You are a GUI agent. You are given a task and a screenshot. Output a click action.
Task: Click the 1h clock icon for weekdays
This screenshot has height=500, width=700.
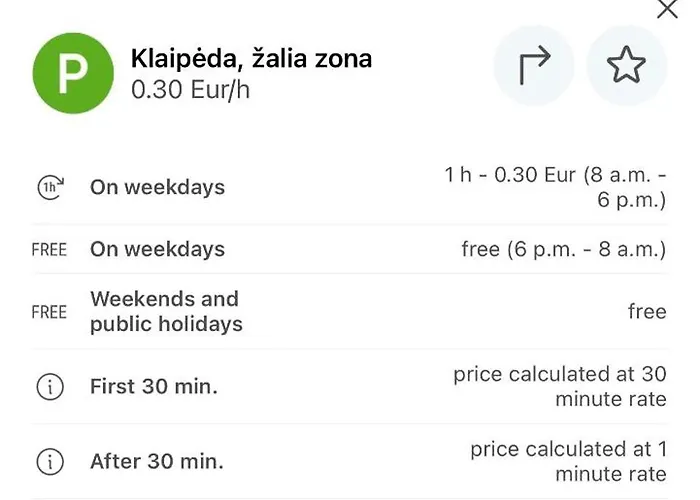click(x=49, y=187)
